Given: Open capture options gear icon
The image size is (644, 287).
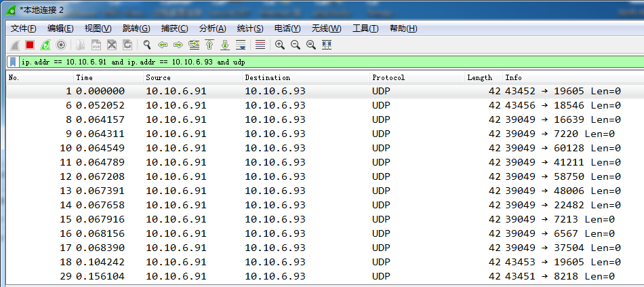Looking at the screenshot, I should 61,45.
